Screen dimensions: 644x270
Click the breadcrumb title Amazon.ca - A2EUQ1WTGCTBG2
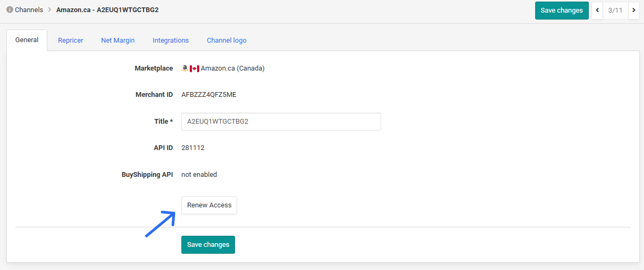(107, 10)
